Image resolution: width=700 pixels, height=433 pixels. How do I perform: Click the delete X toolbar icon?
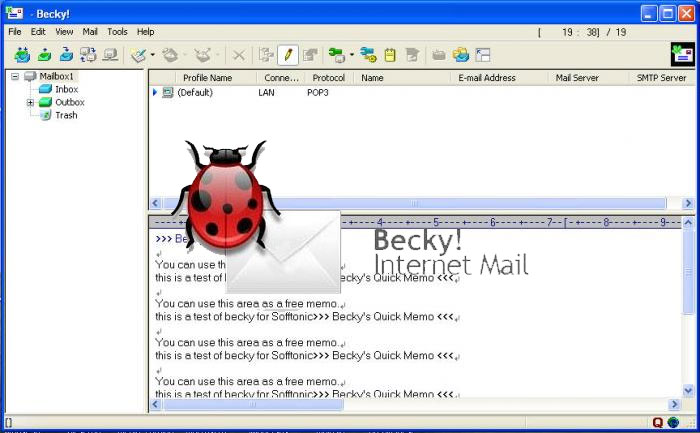pos(239,55)
